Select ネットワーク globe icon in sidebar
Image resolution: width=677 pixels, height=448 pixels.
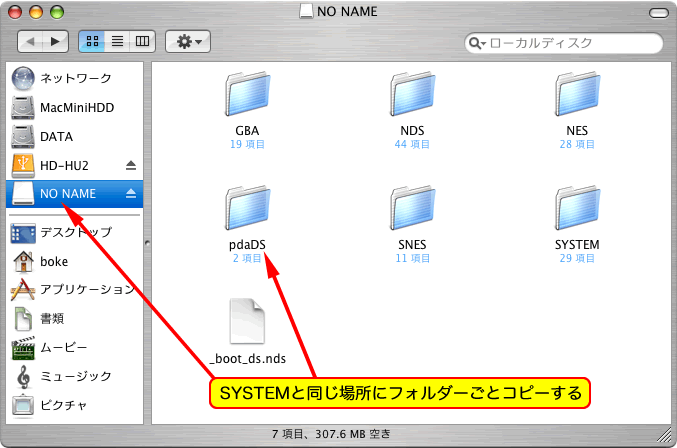pyautogui.click(x=23, y=79)
